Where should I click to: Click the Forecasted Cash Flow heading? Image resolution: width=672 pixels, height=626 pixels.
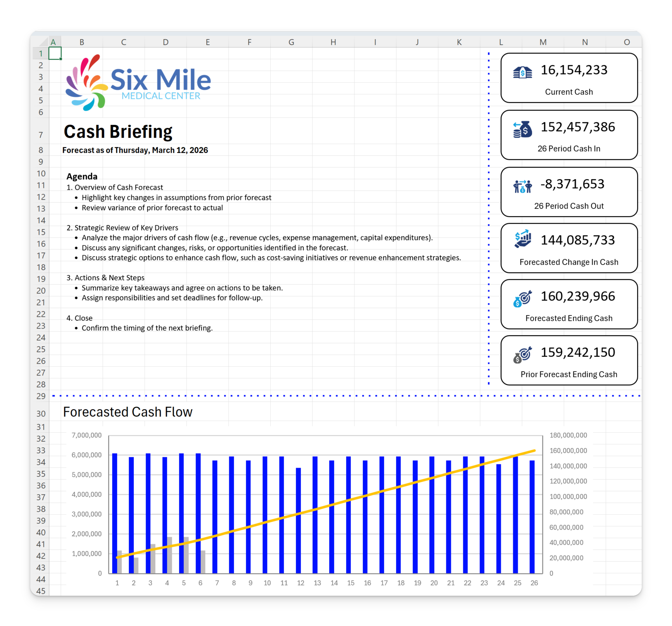pyautogui.click(x=127, y=412)
